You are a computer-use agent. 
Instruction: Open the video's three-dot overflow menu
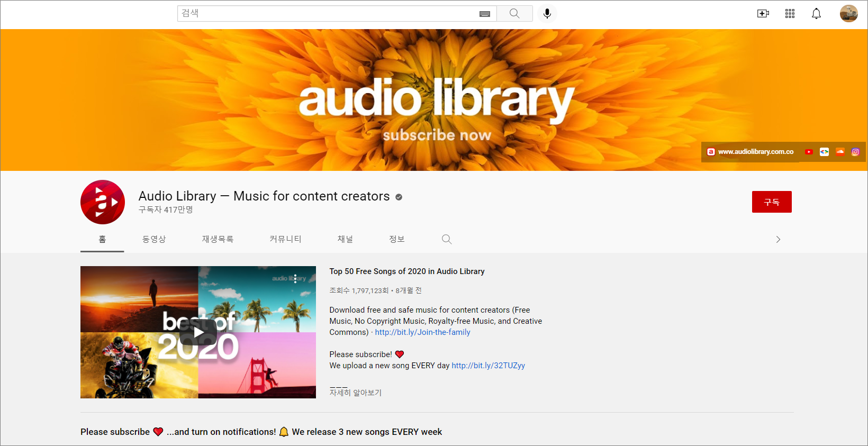tap(295, 279)
